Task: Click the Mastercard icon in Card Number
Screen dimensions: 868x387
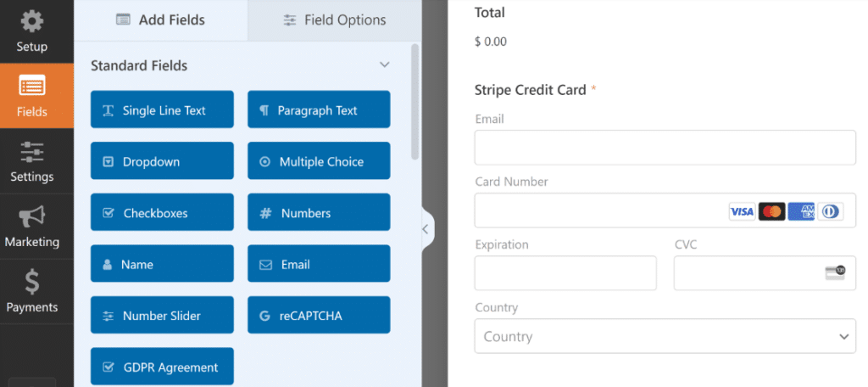Action: [x=771, y=211]
